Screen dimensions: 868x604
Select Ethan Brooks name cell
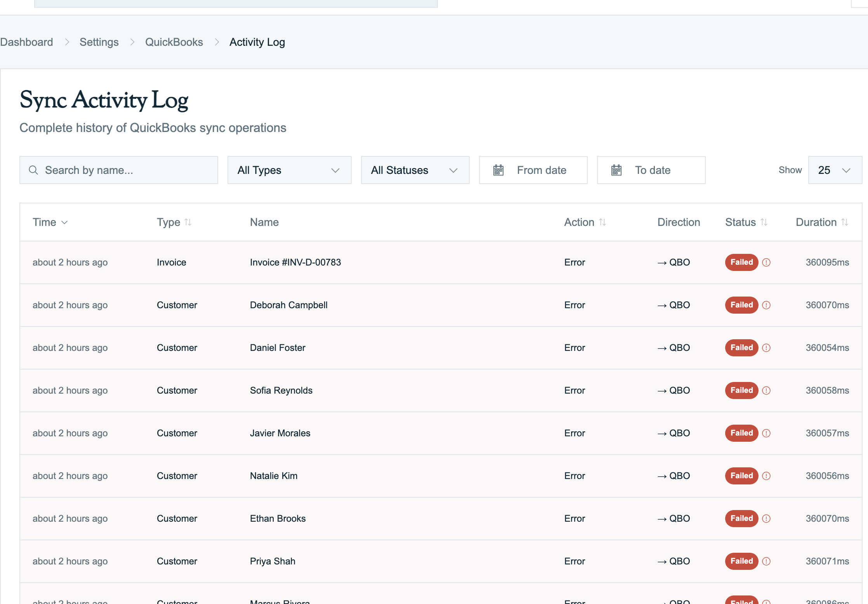click(278, 519)
